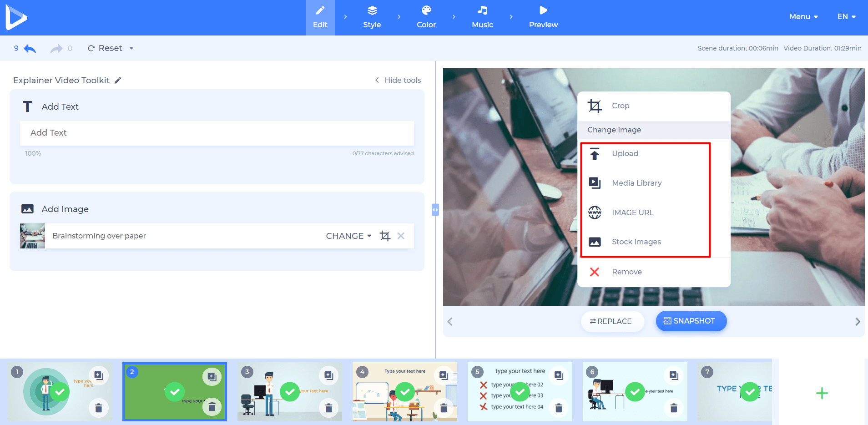Toggle the checkmark on scene 1
Image resolution: width=868 pixels, height=425 pixels.
(x=59, y=392)
